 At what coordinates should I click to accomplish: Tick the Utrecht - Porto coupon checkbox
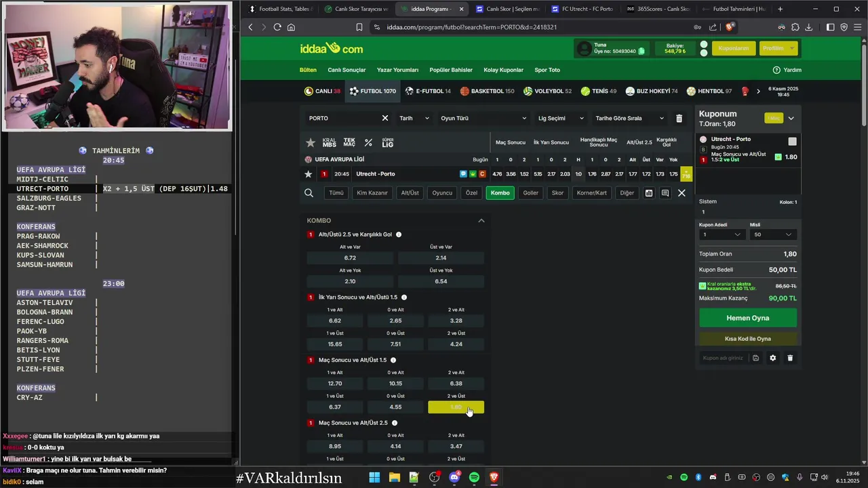tap(792, 141)
